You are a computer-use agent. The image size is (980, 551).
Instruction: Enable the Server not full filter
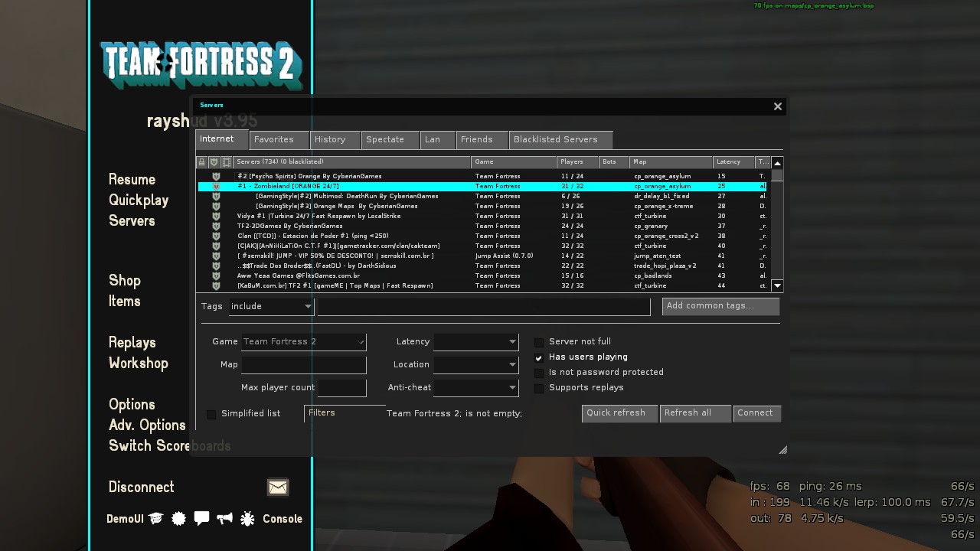(539, 342)
